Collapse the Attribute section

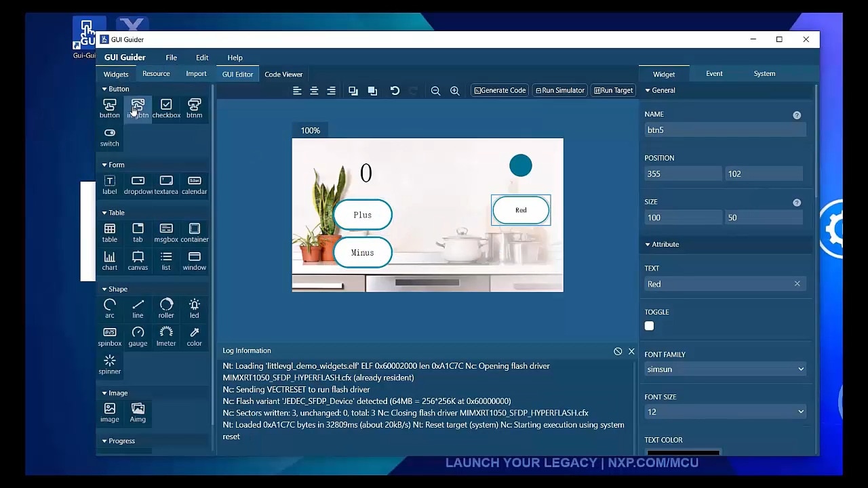[x=648, y=245]
